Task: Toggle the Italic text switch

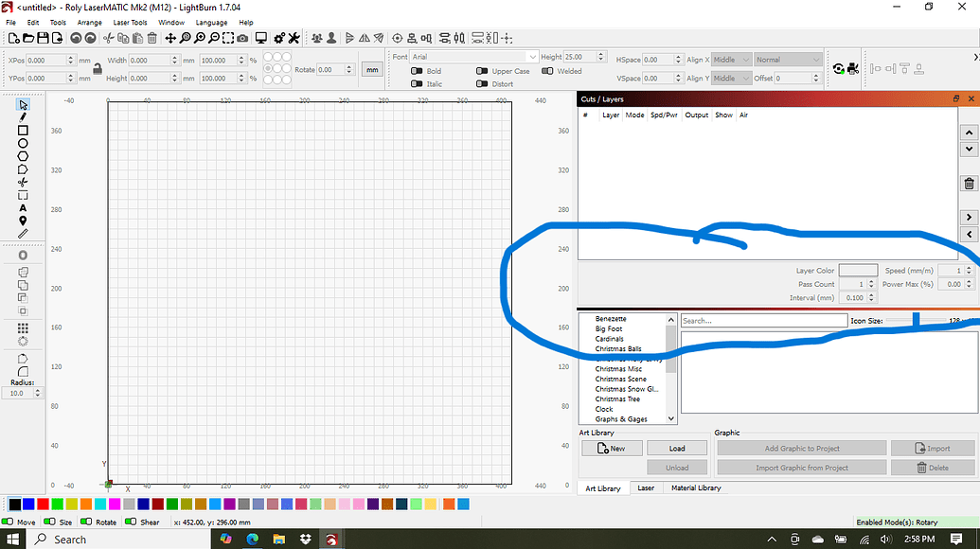Action: (417, 83)
